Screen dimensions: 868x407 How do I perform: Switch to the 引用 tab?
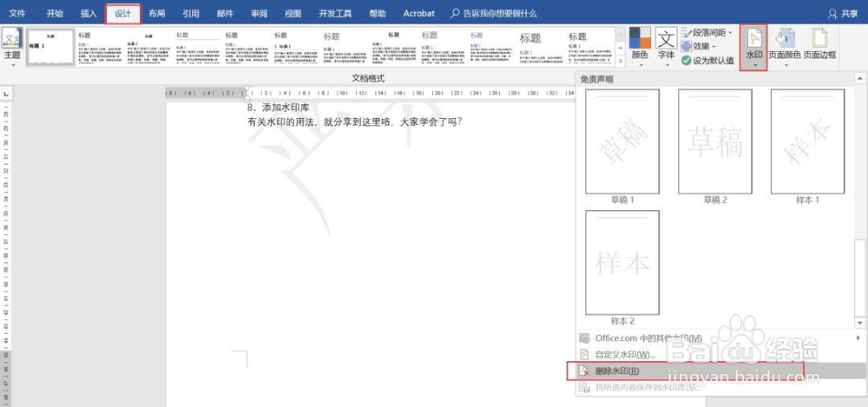tap(191, 13)
